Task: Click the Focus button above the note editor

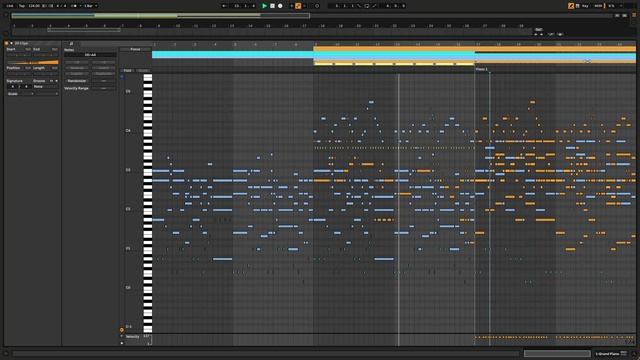Action: pos(135,49)
